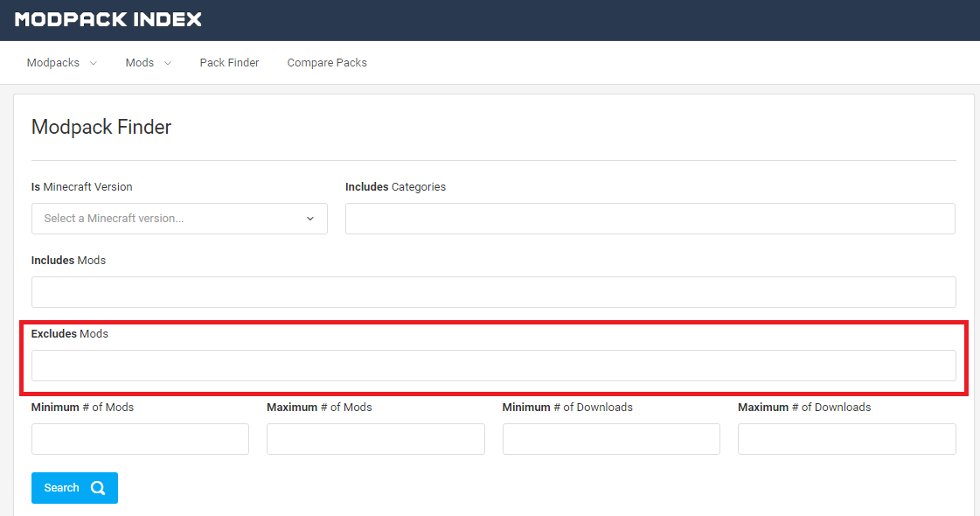Click the Is Minecraft Version label
This screenshot has width=980, height=516.
pos(82,187)
